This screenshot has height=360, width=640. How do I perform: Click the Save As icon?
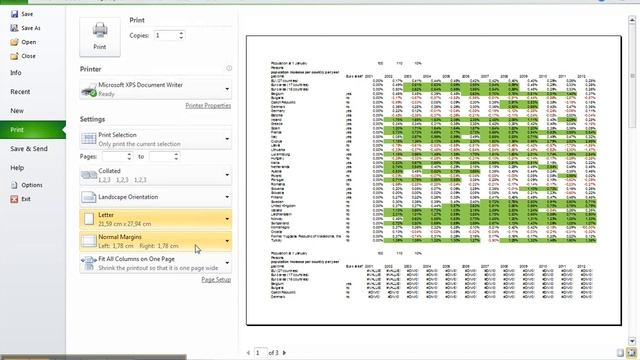[x=14, y=28]
